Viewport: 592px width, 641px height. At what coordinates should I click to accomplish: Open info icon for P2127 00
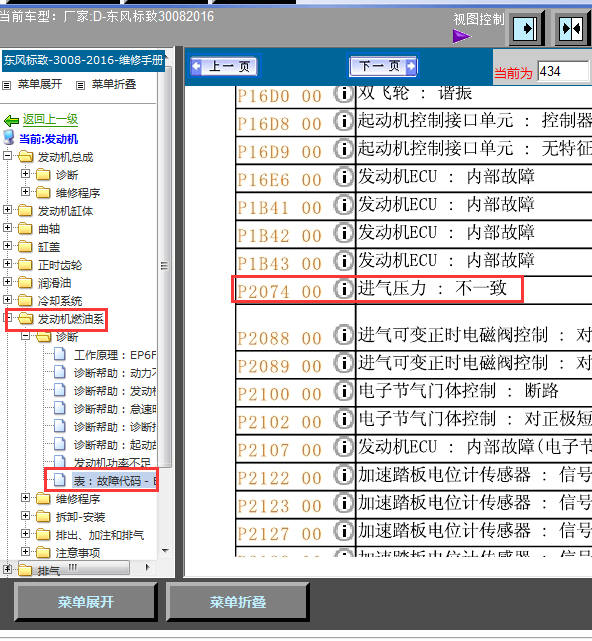(x=344, y=531)
